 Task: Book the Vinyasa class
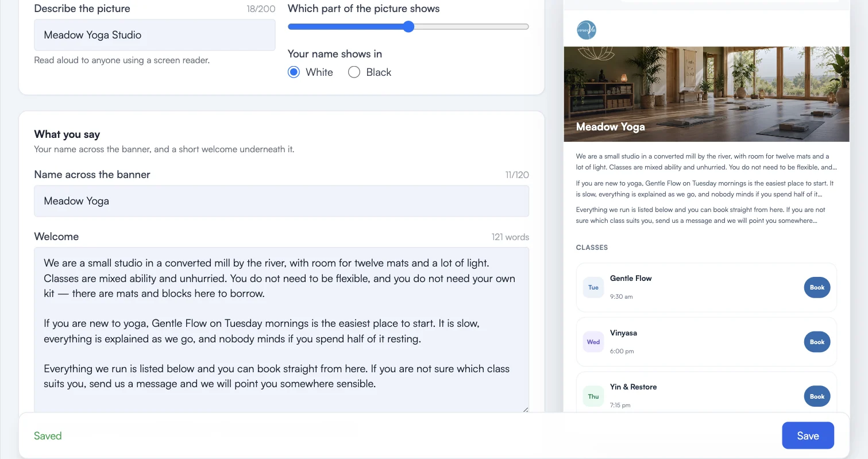tap(817, 342)
